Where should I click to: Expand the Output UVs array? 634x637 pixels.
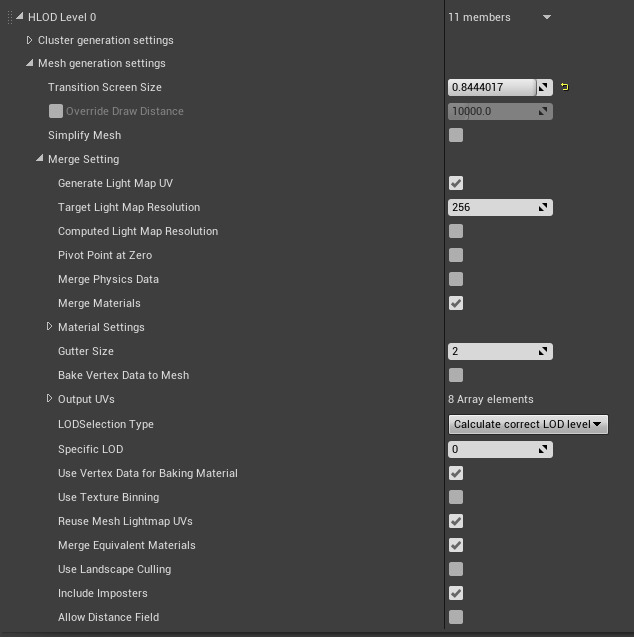coord(50,399)
